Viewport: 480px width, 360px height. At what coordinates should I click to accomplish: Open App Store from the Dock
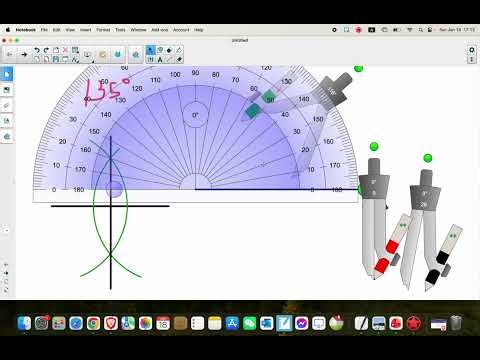point(232,323)
